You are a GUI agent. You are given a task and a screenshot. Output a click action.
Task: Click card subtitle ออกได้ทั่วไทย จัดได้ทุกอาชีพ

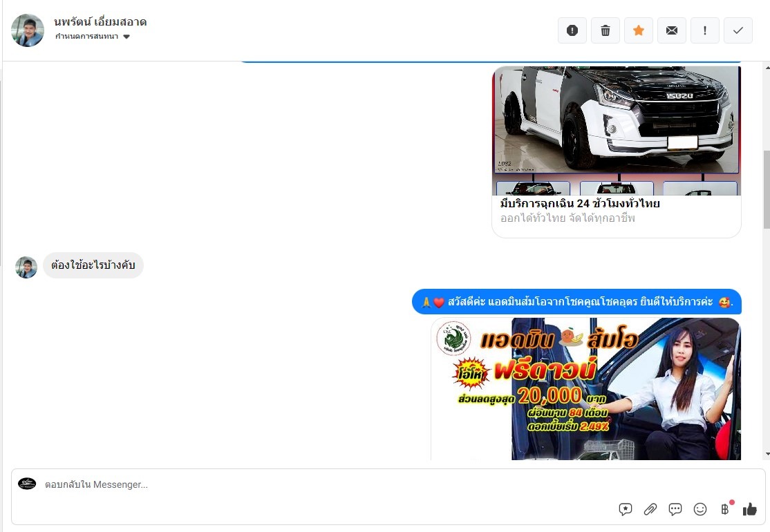(567, 218)
